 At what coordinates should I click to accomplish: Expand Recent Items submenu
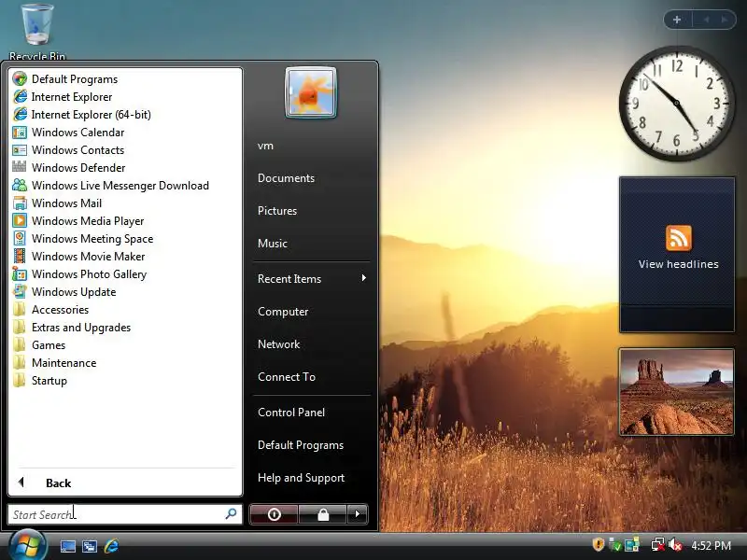pos(311,278)
